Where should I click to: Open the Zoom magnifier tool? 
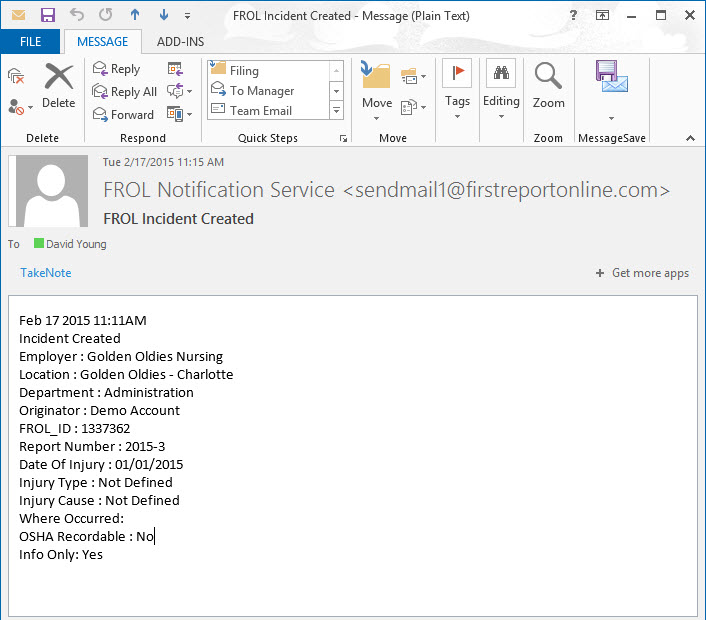548,84
